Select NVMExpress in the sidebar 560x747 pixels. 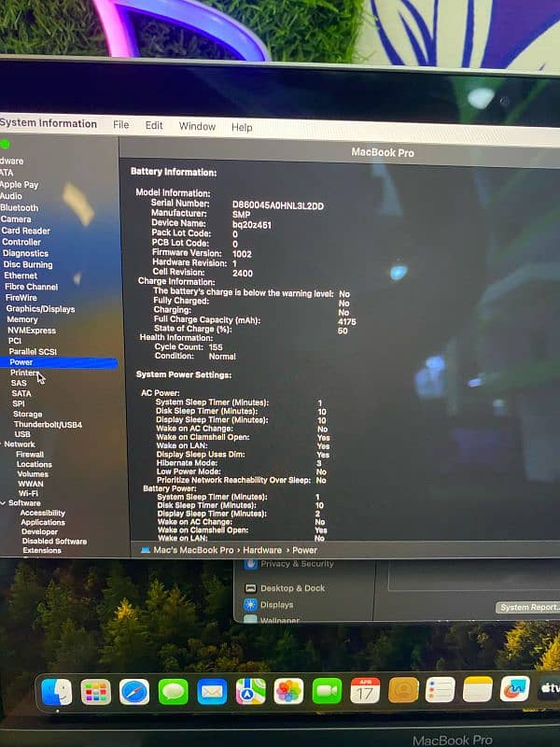tap(32, 331)
